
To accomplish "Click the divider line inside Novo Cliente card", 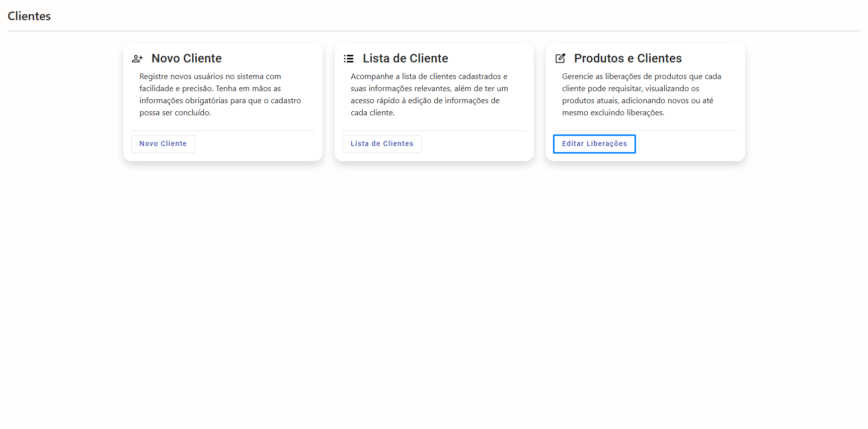I will coord(223,131).
